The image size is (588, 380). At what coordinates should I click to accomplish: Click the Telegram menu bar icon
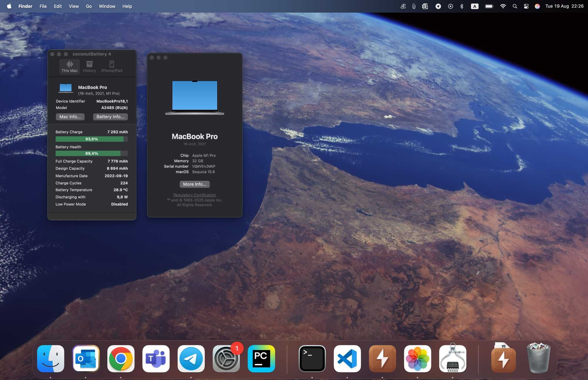coord(438,6)
